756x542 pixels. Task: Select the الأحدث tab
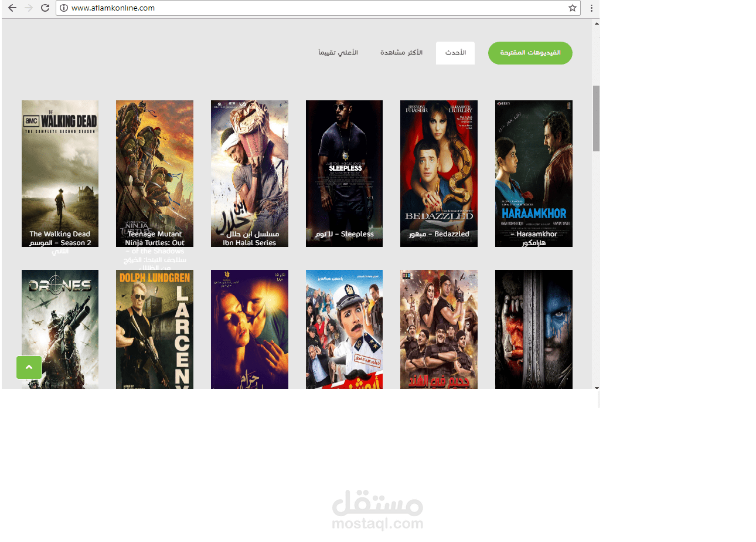coord(455,53)
